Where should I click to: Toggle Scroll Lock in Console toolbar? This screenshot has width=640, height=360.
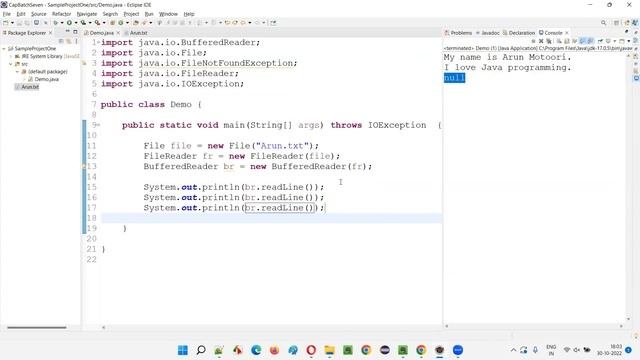tap(567, 41)
